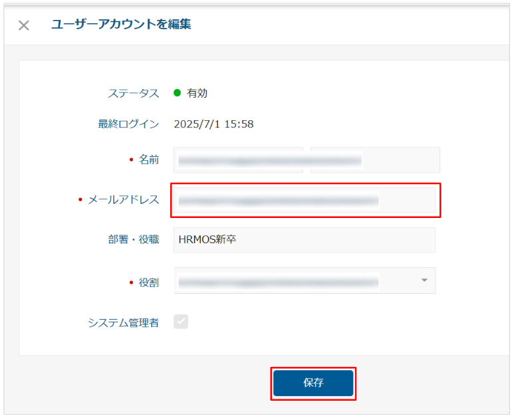514x420 pixels.
Task: Click the 最終ログイン label
Action: tap(128, 124)
